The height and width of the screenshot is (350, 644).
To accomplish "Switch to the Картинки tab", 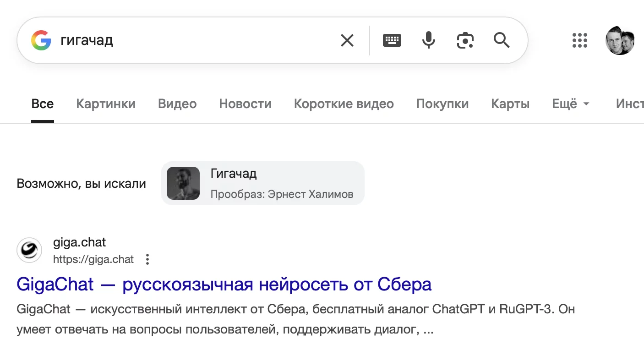I will pos(106,104).
